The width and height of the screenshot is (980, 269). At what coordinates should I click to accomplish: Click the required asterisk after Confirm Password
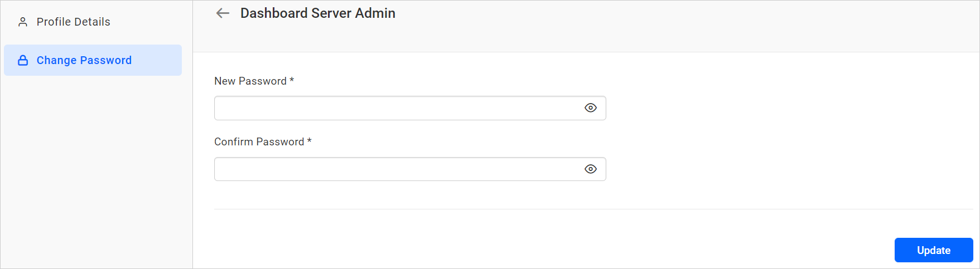(309, 141)
